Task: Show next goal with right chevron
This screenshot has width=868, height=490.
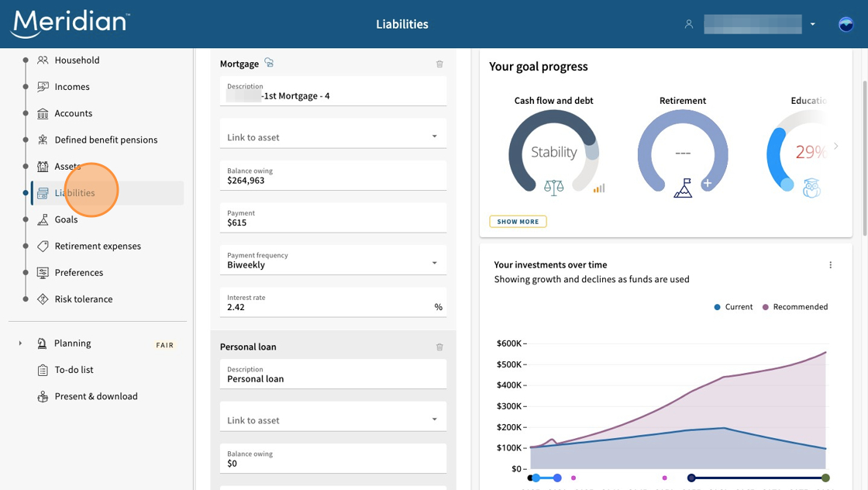Action: pyautogui.click(x=836, y=147)
